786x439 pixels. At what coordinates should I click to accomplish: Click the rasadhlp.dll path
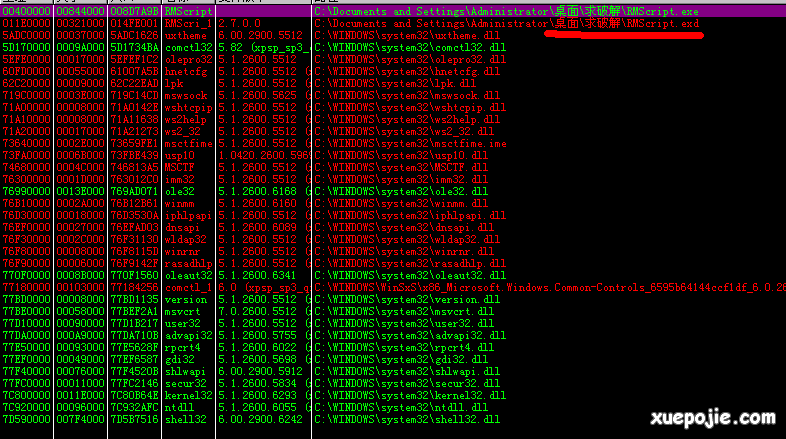tap(410, 264)
